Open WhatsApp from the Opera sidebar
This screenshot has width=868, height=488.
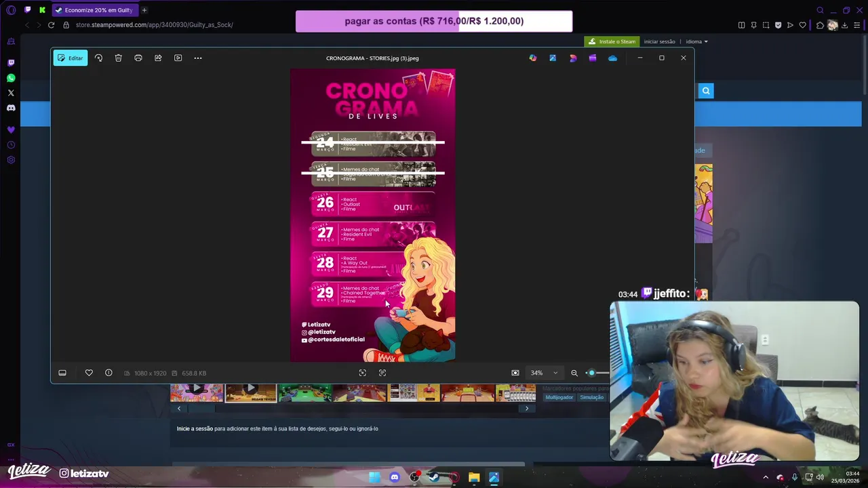coord(11,78)
